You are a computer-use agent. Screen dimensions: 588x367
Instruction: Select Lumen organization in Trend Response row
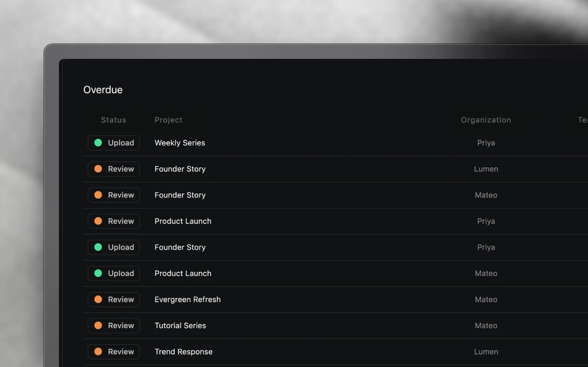(x=486, y=352)
